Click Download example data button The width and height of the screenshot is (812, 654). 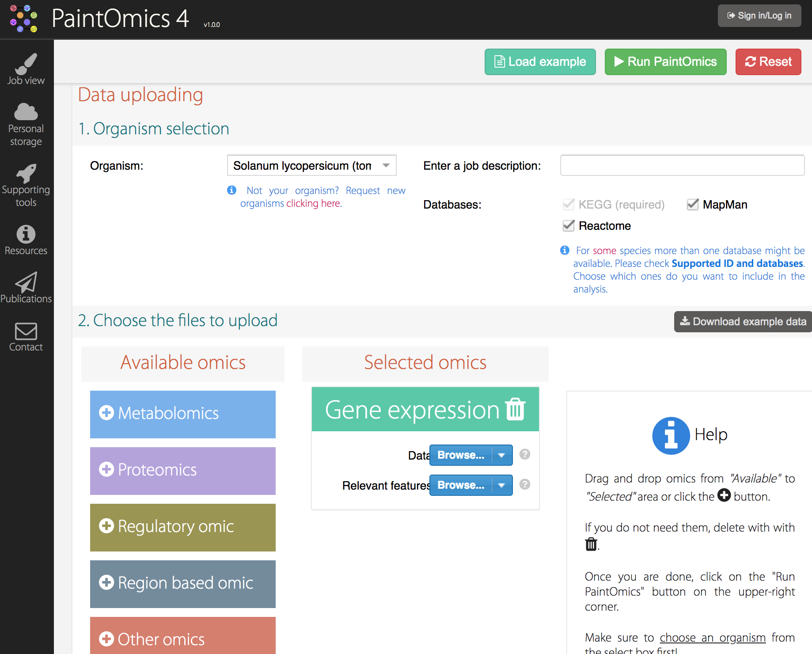(743, 322)
